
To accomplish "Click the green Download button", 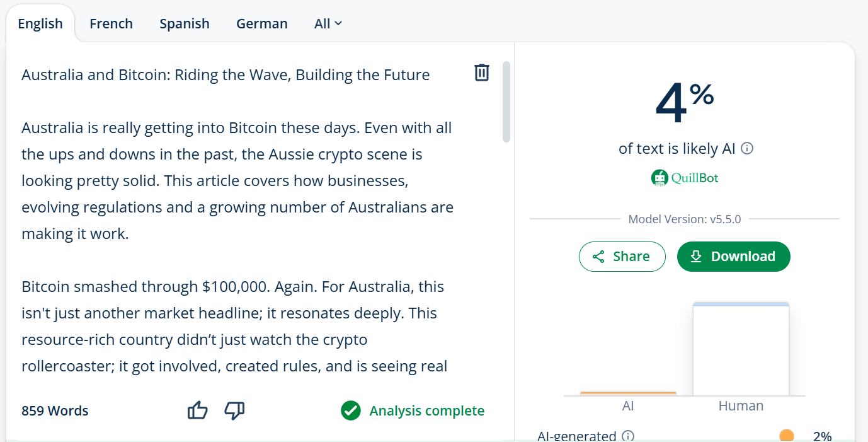I will (x=733, y=257).
